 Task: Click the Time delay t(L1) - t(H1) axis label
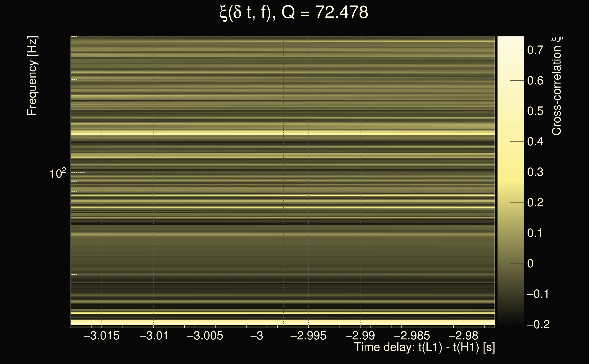pos(424,347)
